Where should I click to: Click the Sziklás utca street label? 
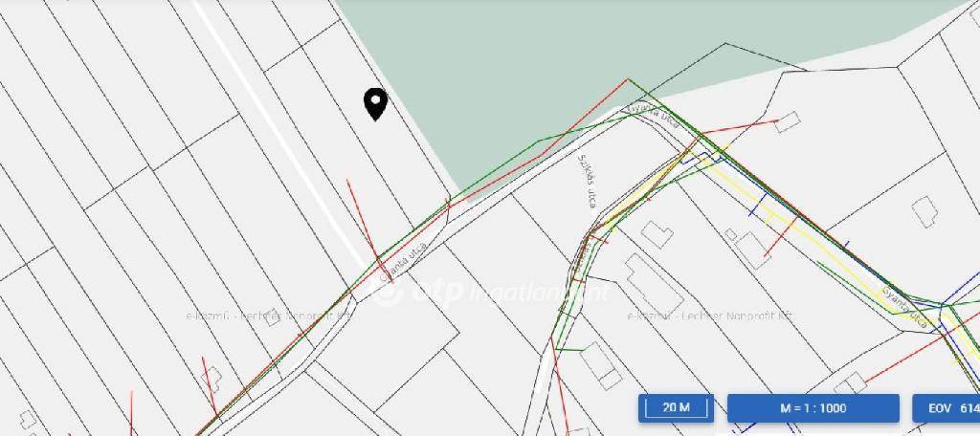tap(586, 181)
